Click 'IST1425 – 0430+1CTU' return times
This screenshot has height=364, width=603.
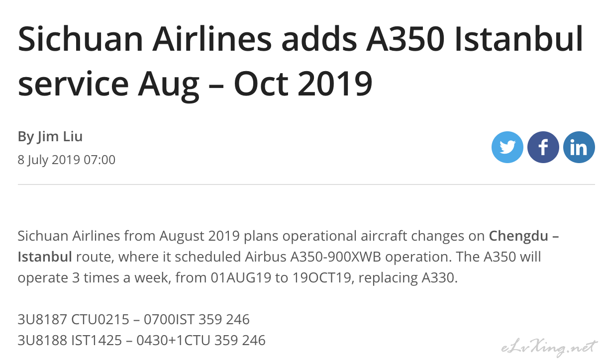pos(148,340)
